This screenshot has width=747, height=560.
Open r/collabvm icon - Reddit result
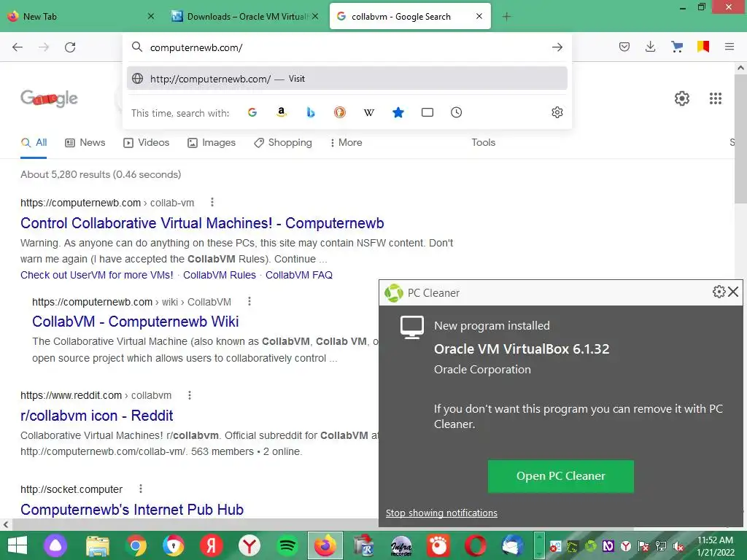coord(97,415)
